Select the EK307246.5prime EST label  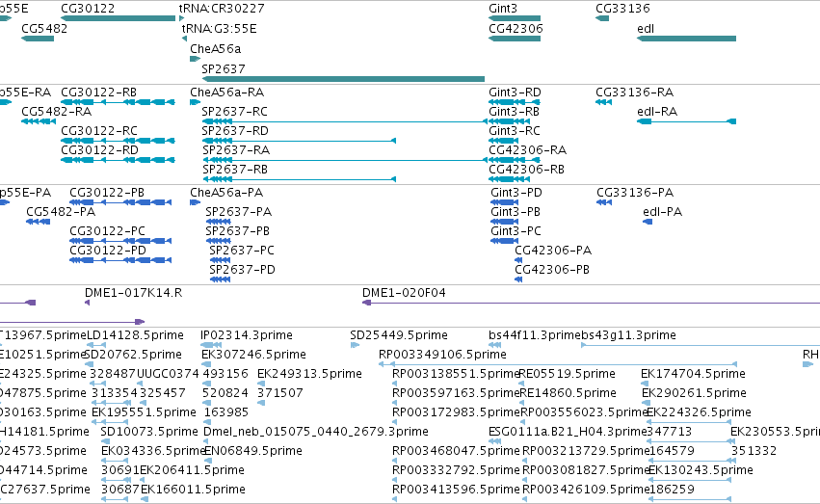click(x=253, y=355)
